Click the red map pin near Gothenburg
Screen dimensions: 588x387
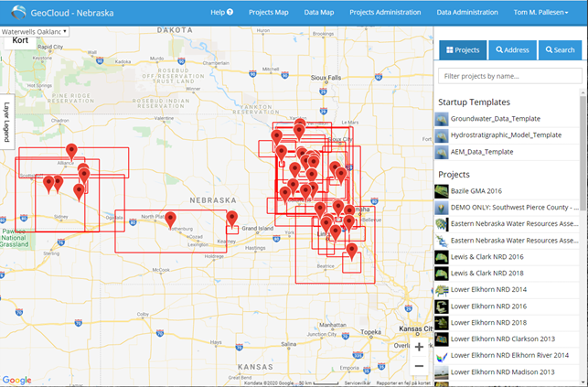click(171, 220)
